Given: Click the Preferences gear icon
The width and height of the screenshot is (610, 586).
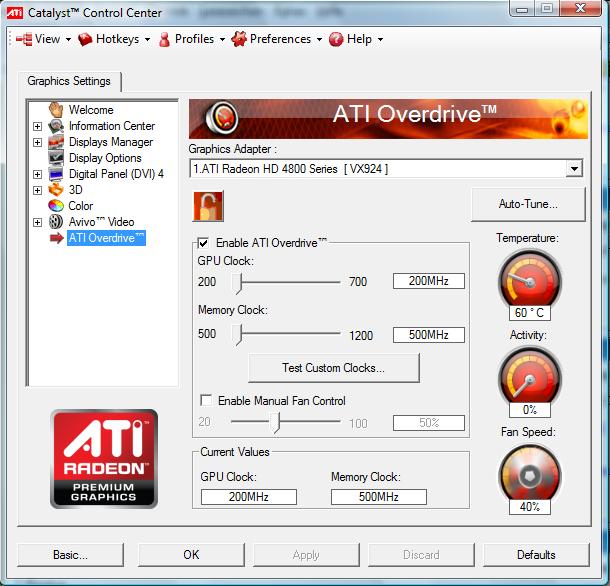Looking at the screenshot, I should click(x=239, y=39).
